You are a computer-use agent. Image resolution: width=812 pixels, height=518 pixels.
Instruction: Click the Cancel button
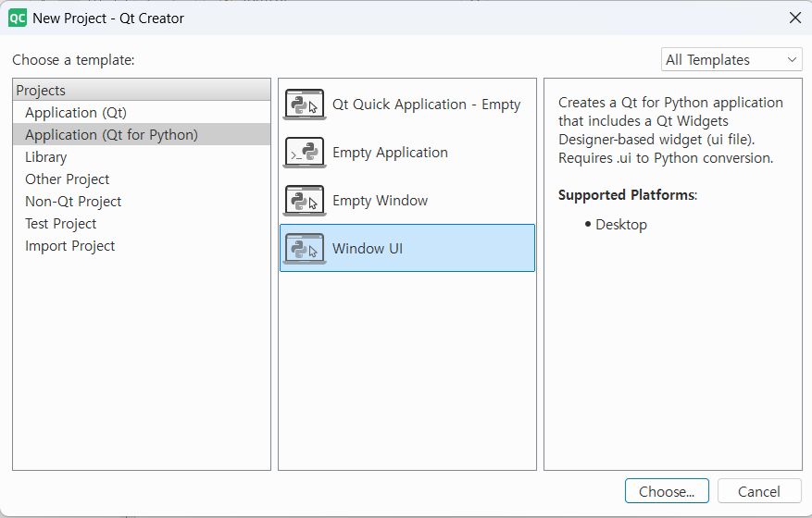tap(758, 491)
